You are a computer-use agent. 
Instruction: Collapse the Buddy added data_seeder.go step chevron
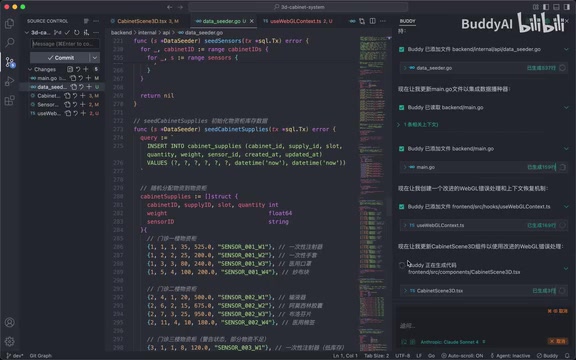[x=566, y=49]
